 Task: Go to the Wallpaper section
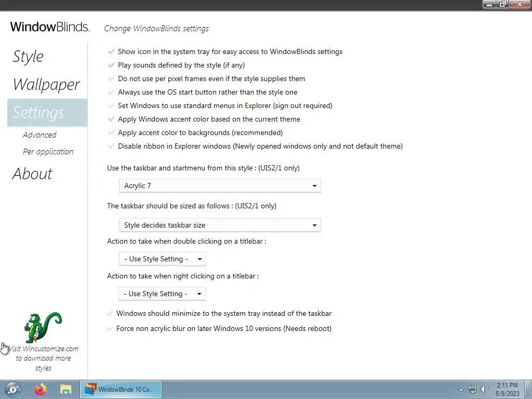click(x=46, y=85)
